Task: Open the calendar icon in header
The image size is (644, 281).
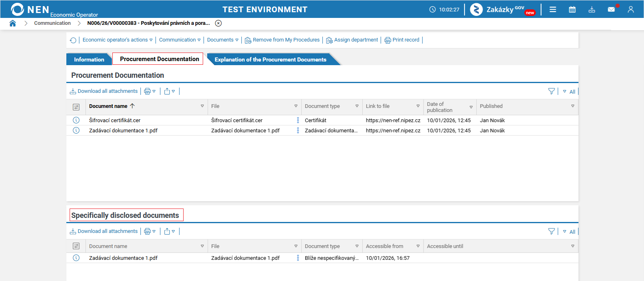Action: [x=572, y=9]
